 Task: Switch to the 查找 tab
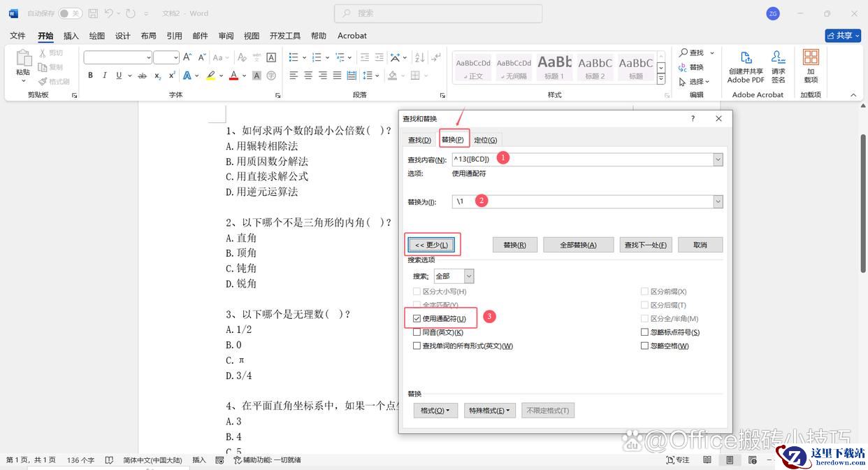(419, 140)
